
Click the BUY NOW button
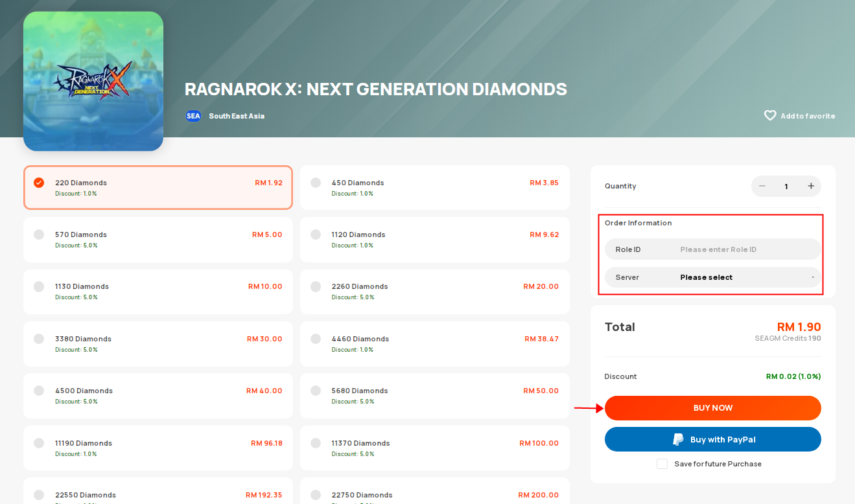(x=713, y=408)
